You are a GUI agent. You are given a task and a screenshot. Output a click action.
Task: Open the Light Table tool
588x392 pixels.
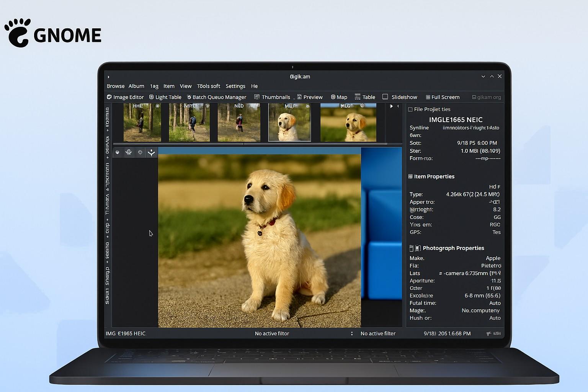(165, 97)
